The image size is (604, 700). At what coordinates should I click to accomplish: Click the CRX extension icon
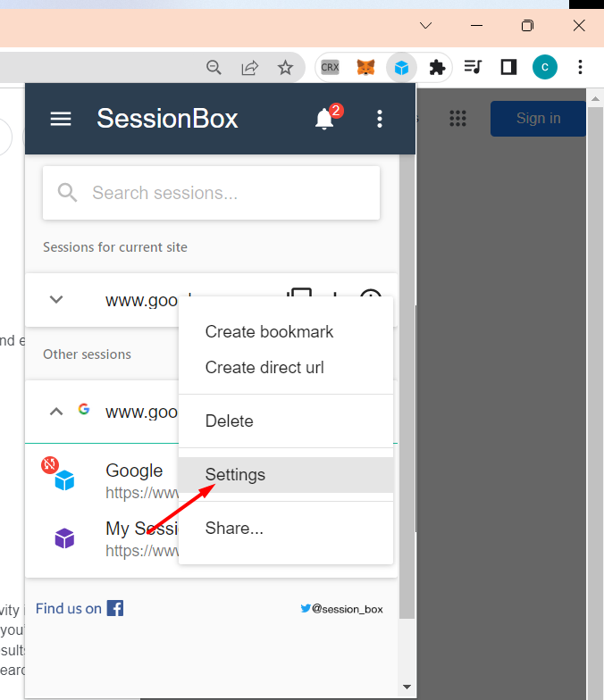pos(330,68)
